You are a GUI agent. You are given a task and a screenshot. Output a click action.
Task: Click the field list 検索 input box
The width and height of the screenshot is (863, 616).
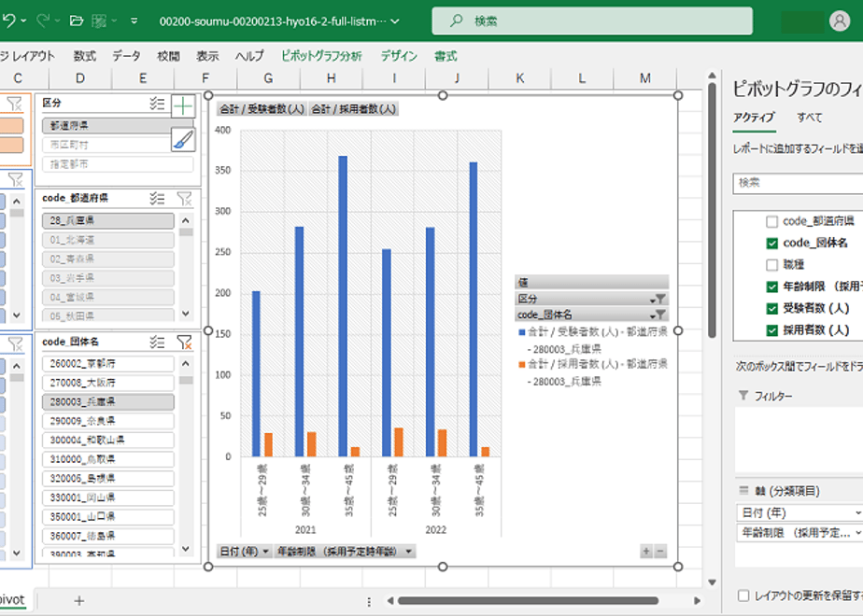798,183
